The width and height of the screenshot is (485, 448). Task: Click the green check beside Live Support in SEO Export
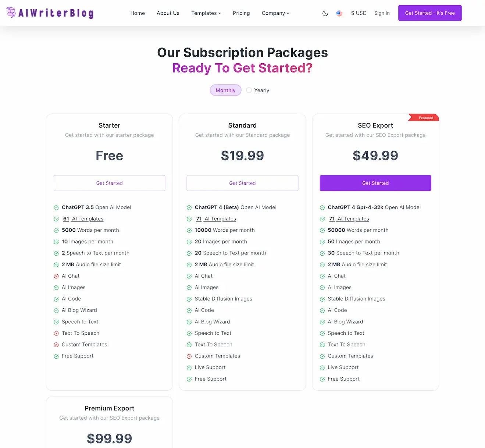pyautogui.click(x=322, y=367)
